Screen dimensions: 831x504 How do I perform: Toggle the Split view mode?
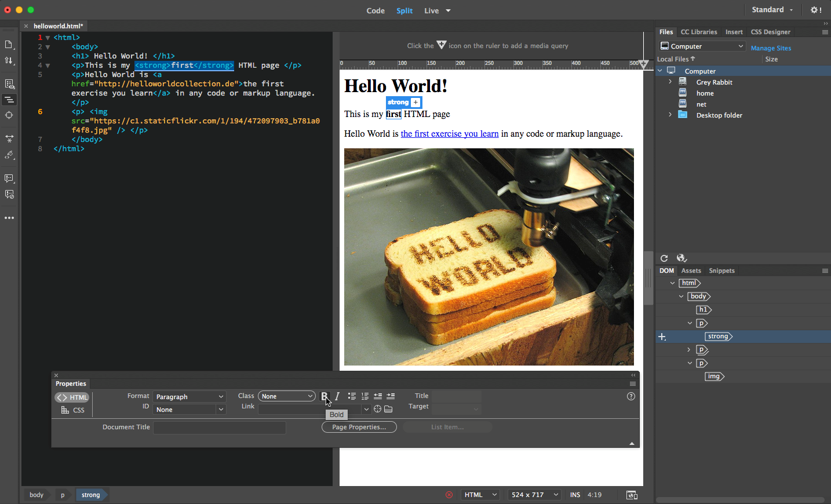404,10
